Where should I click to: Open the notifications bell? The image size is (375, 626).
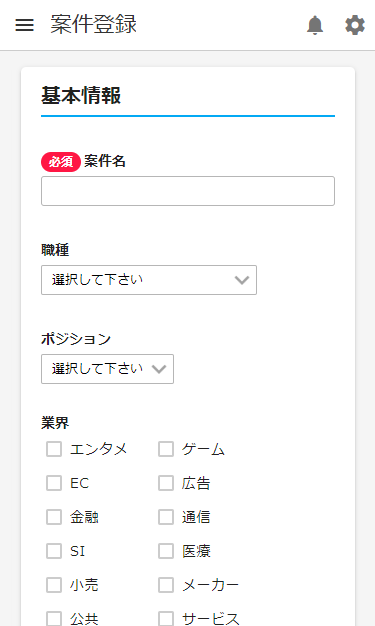click(x=315, y=25)
